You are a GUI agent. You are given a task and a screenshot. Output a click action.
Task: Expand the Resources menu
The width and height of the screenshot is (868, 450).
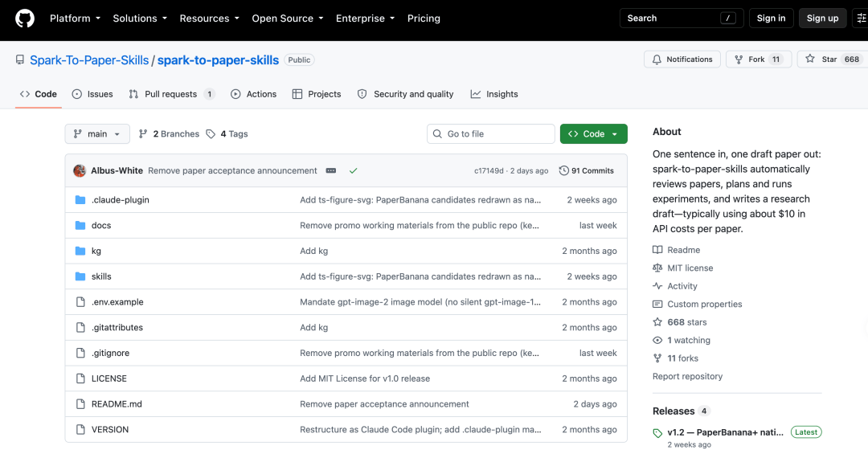(x=209, y=18)
